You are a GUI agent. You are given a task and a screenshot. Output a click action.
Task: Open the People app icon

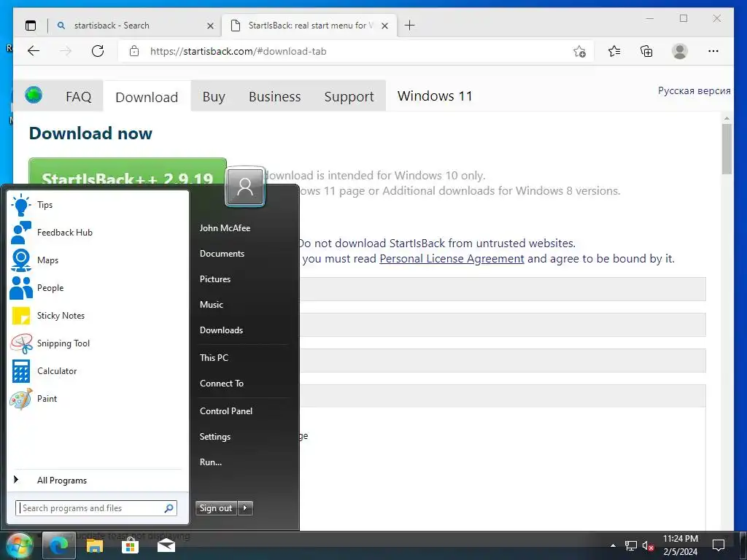(x=21, y=288)
